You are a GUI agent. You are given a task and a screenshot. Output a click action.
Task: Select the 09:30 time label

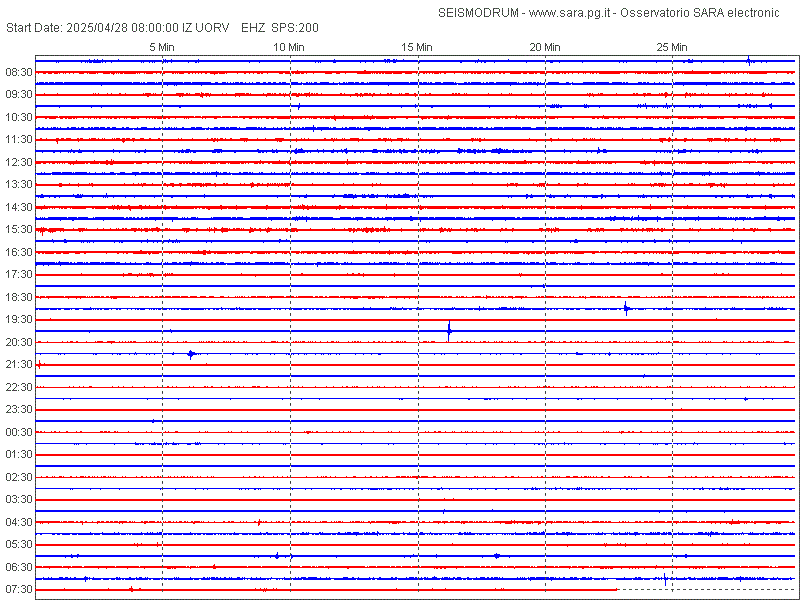coord(19,95)
